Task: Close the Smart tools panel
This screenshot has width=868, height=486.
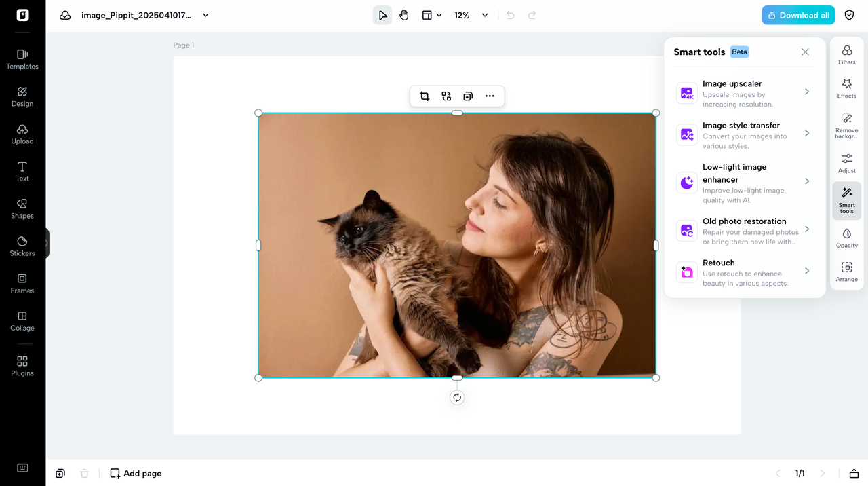Action: click(x=805, y=52)
